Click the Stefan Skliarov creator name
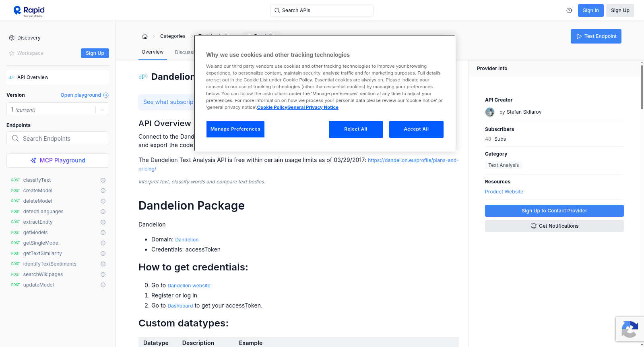The width and height of the screenshot is (644, 347). click(x=524, y=112)
